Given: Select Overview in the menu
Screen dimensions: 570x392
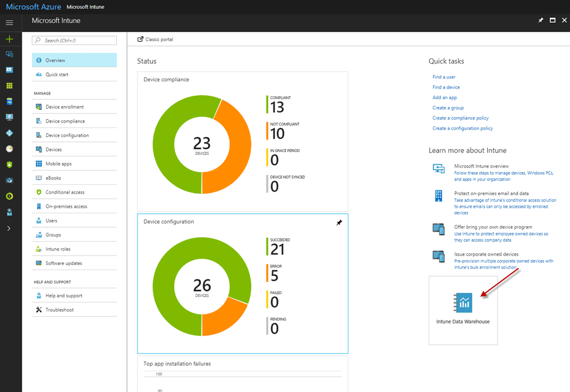Looking at the screenshot, I should (74, 60).
